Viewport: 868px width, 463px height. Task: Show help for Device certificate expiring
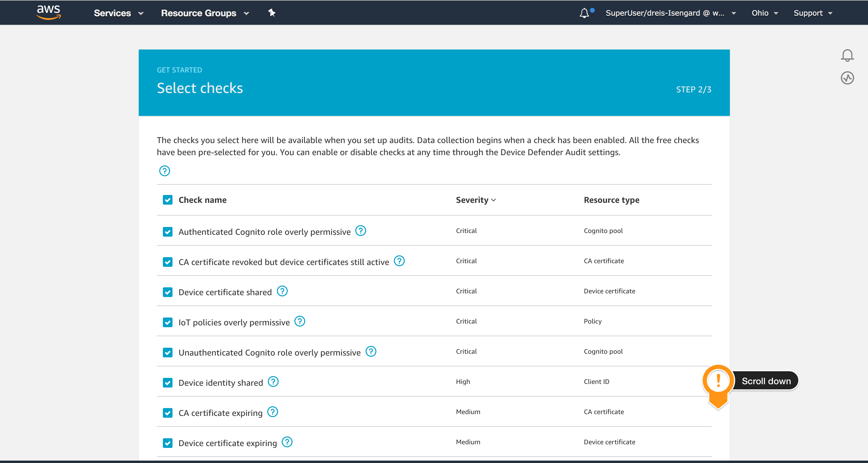click(287, 442)
